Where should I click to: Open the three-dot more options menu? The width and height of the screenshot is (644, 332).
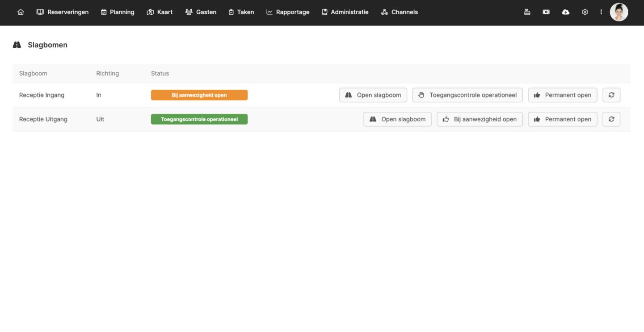tap(601, 12)
